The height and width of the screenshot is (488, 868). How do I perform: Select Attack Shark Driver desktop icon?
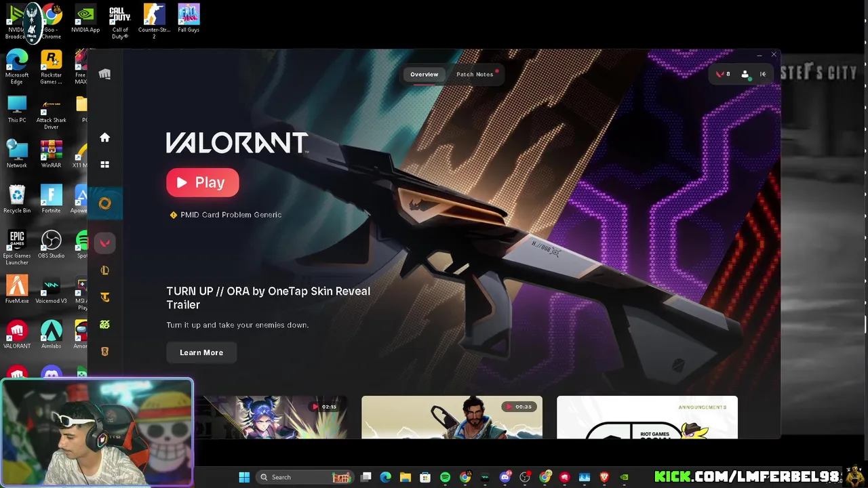pos(51,113)
